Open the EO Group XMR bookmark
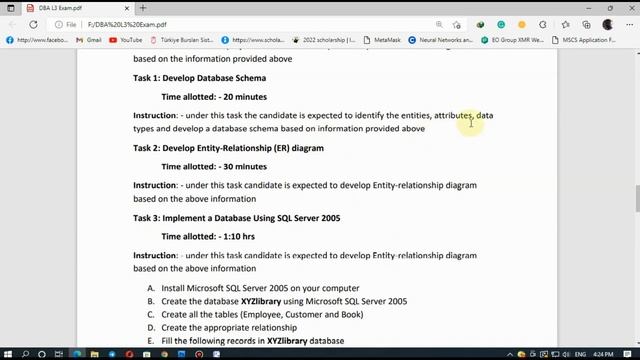Viewport: 640px width, 360px height. click(512, 40)
